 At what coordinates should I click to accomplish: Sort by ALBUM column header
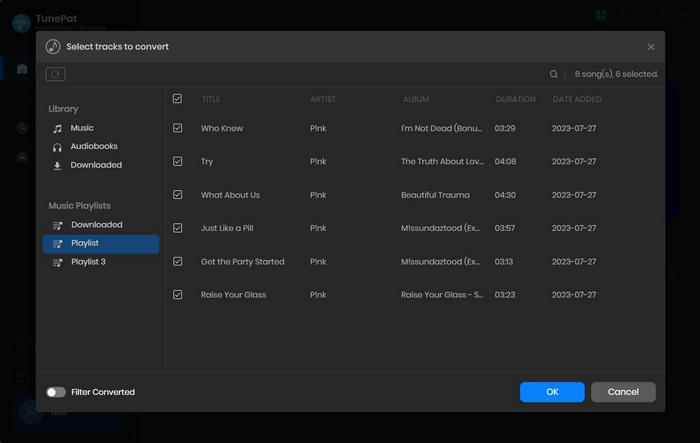click(x=416, y=99)
